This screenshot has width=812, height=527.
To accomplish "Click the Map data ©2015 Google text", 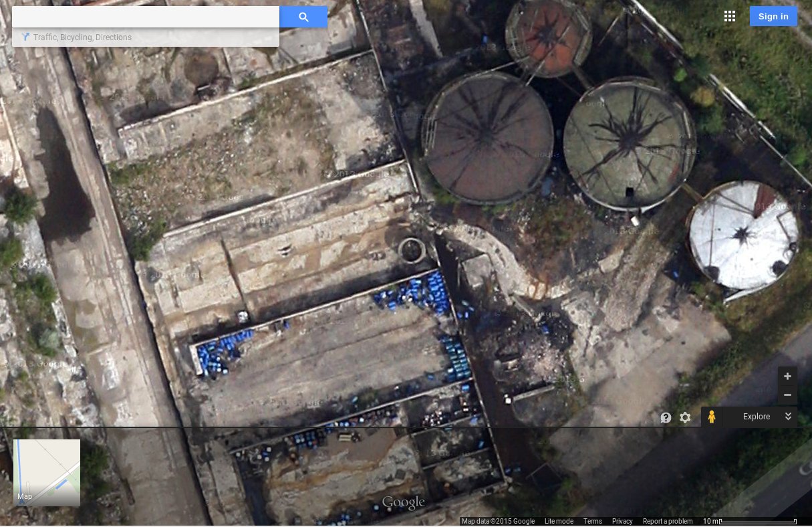I will point(498,522).
